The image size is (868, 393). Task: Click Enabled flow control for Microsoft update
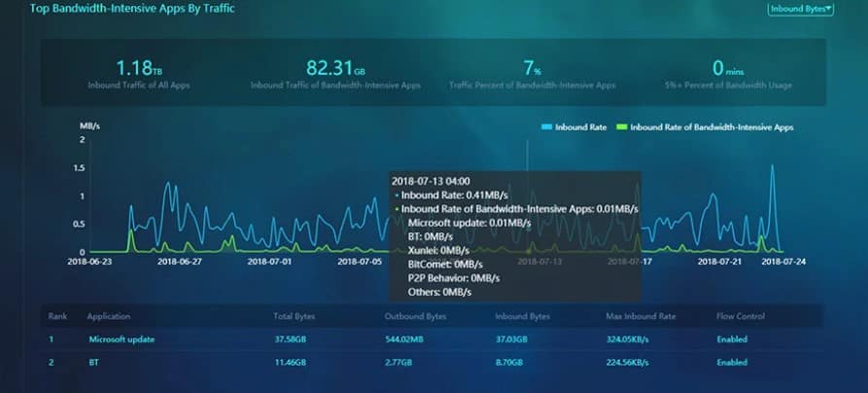(732, 339)
